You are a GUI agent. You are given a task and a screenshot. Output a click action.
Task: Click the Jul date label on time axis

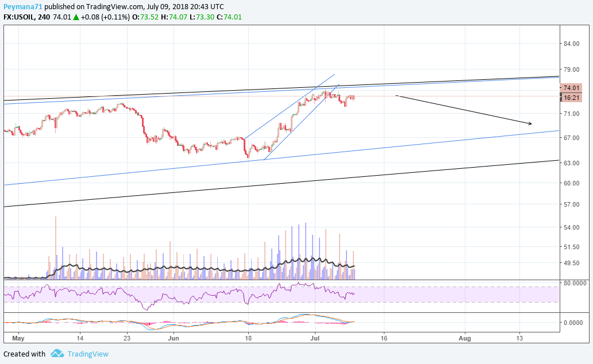(x=315, y=338)
